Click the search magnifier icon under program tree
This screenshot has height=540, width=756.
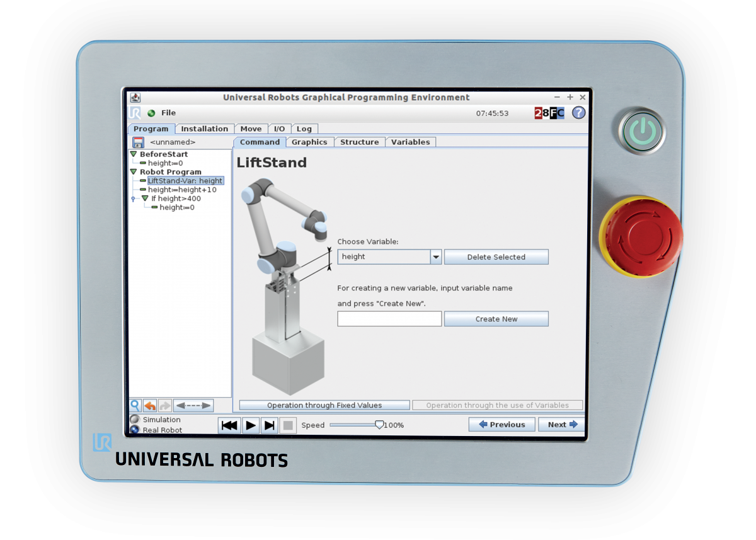pos(135,405)
